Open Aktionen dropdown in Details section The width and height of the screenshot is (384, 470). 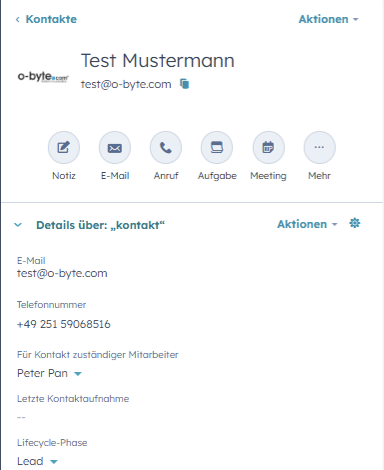pos(307,224)
